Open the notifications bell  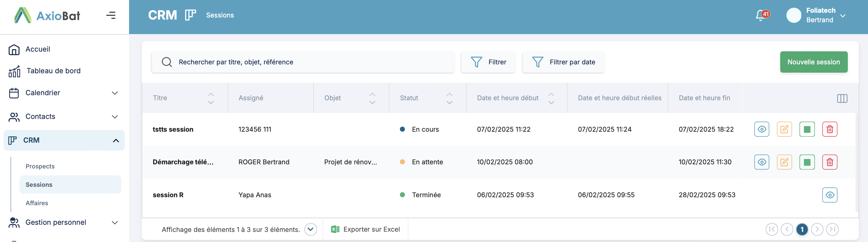coord(761,15)
